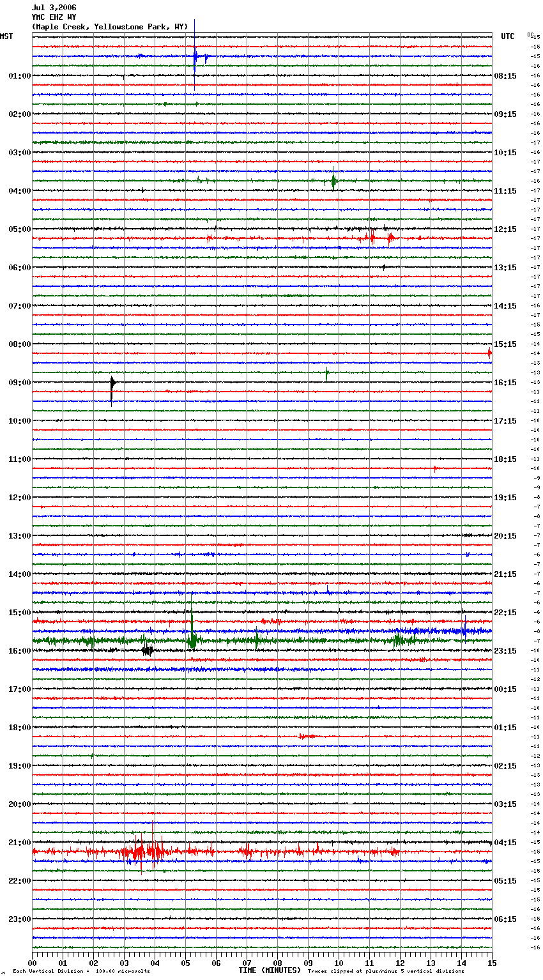Click the '00:15' UTC row label

pyautogui.click(x=505, y=689)
